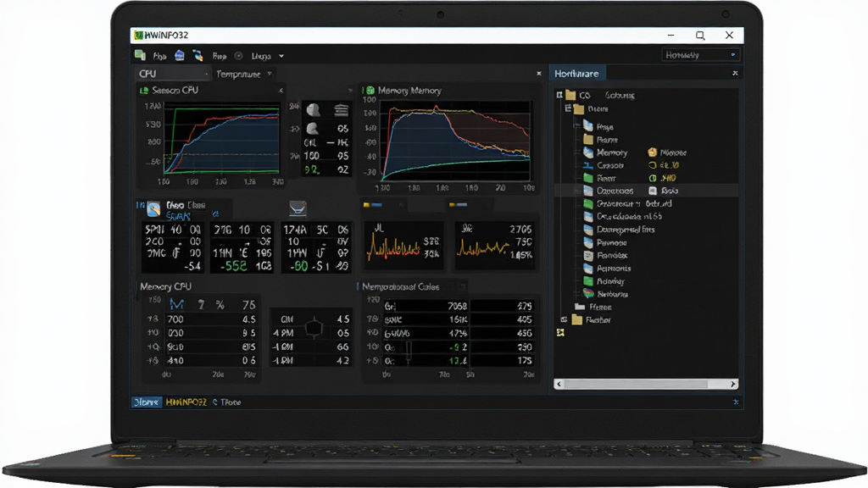Screen dimensions: 868x488
Task: Click the Hardware panel scrollbar right arrow
Action: click(733, 384)
